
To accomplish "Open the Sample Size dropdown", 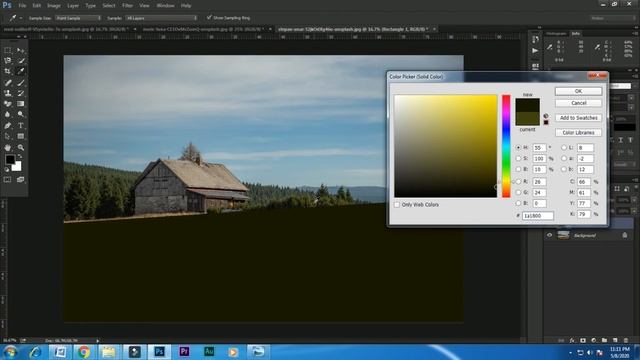I will coord(78,18).
